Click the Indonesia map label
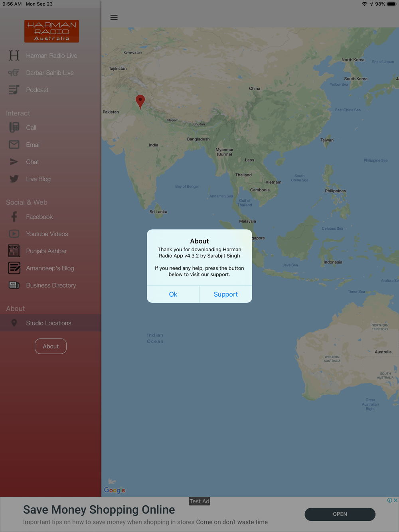 (333, 262)
